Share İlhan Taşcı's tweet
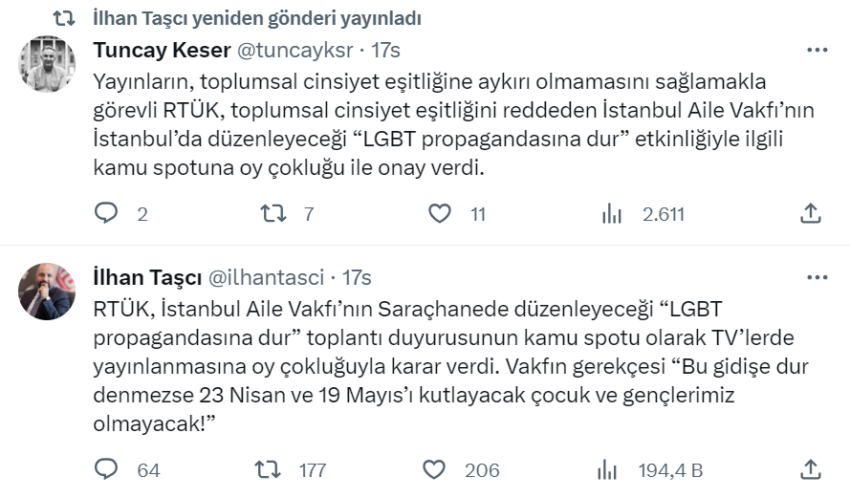The image size is (850, 498). (812, 469)
